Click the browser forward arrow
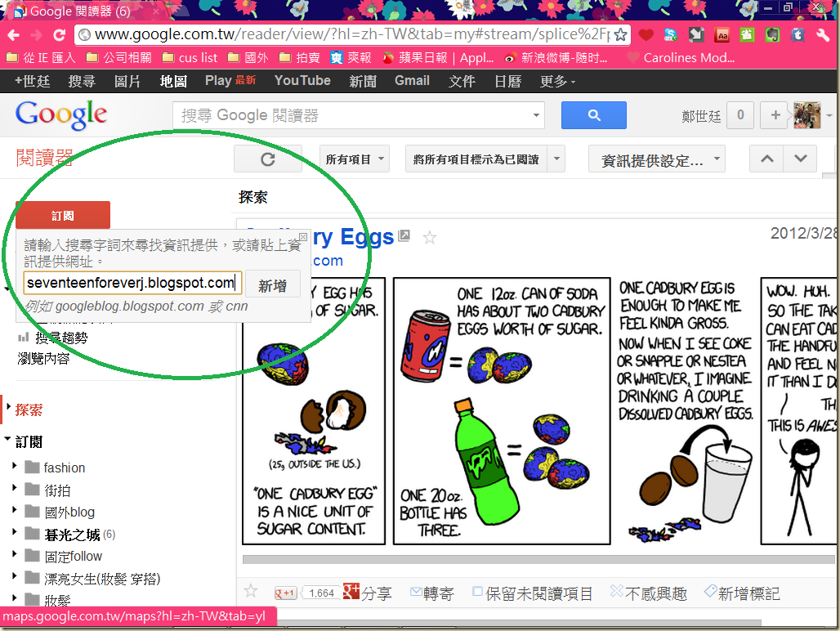840x631 pixels. [37, 35]
